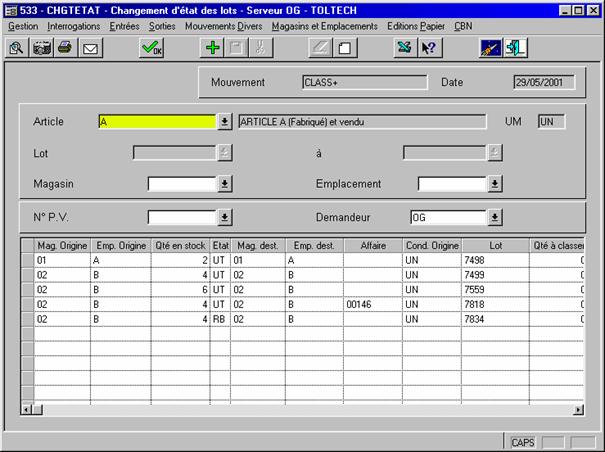Screen dimensions: 605x452
Task: Click the horizontal scrollbar right arrow
Action: tap(579, 410)
